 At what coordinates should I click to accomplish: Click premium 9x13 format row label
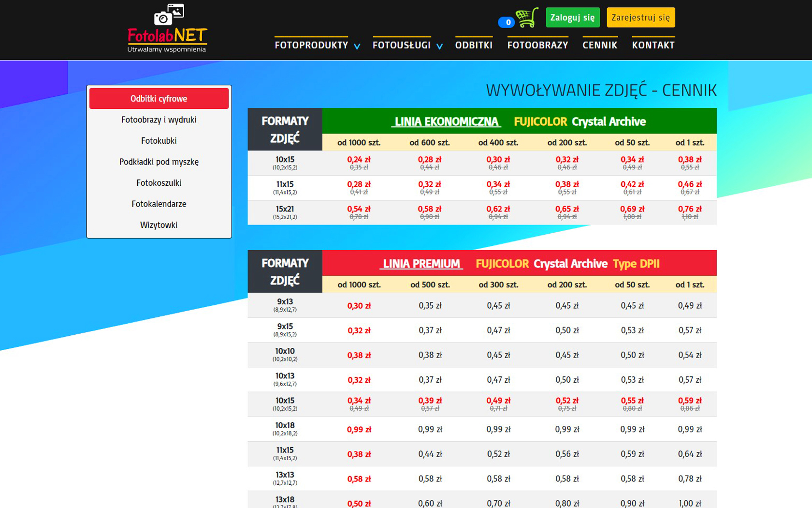285,305
